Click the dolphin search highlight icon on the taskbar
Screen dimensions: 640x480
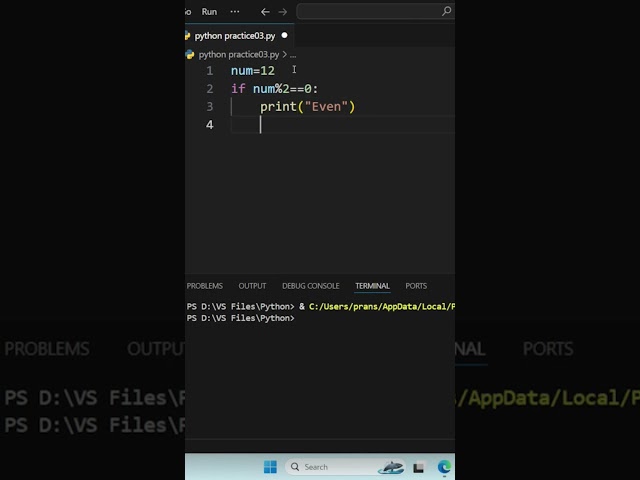coord(391,467)
